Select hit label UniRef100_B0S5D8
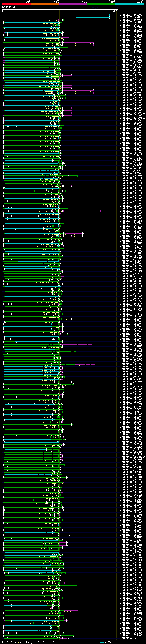Viewport: 146px width, 644px height. click(131, 238)
